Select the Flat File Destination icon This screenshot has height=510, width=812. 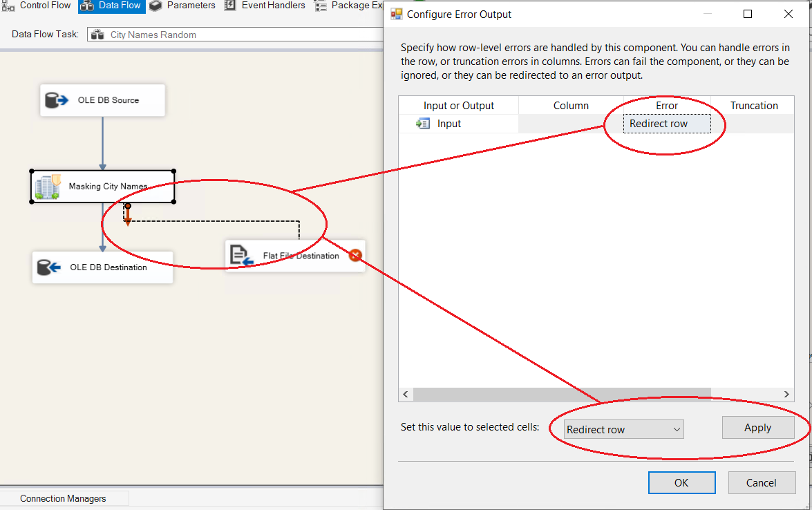pos(242,256)
